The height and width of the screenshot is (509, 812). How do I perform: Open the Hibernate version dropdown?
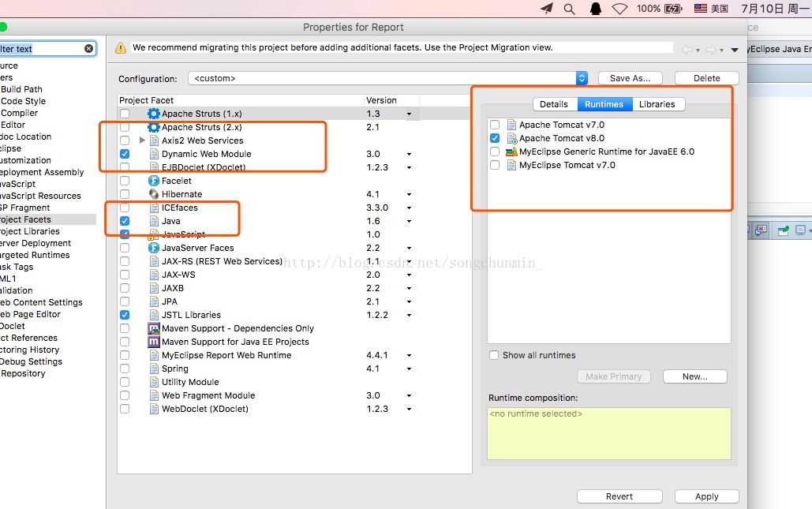tap(409, 195)
